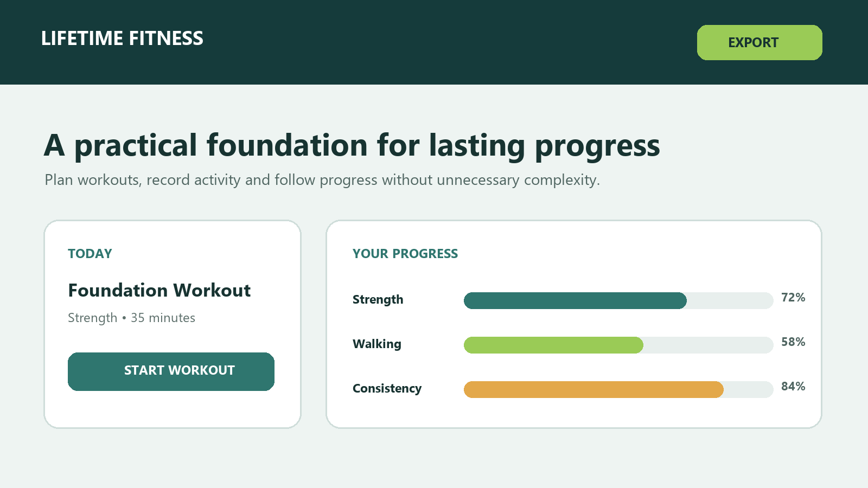Select the Strength progress bar

pos(618,300)
